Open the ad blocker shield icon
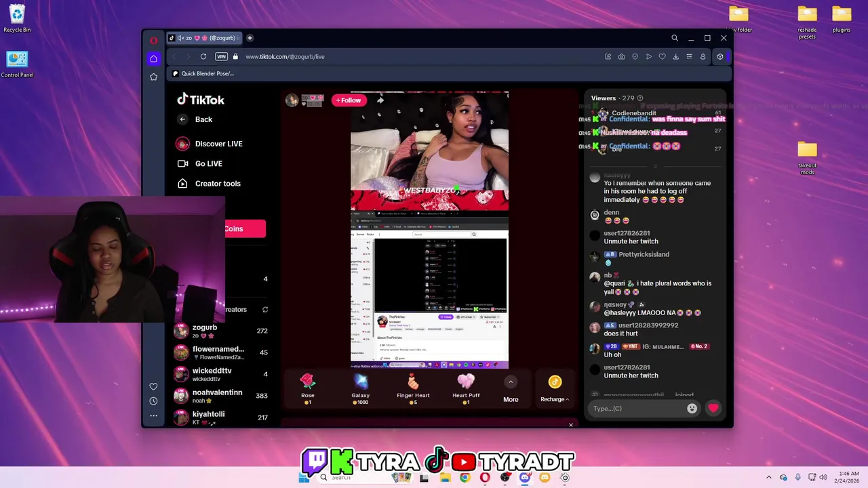The width and height of the screenshot is (868, 488). (x=635, y=56)
